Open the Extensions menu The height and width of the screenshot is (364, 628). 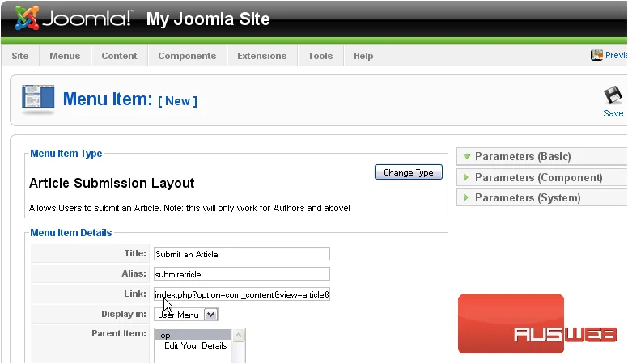pyautogui.click(x=262, y=56)
